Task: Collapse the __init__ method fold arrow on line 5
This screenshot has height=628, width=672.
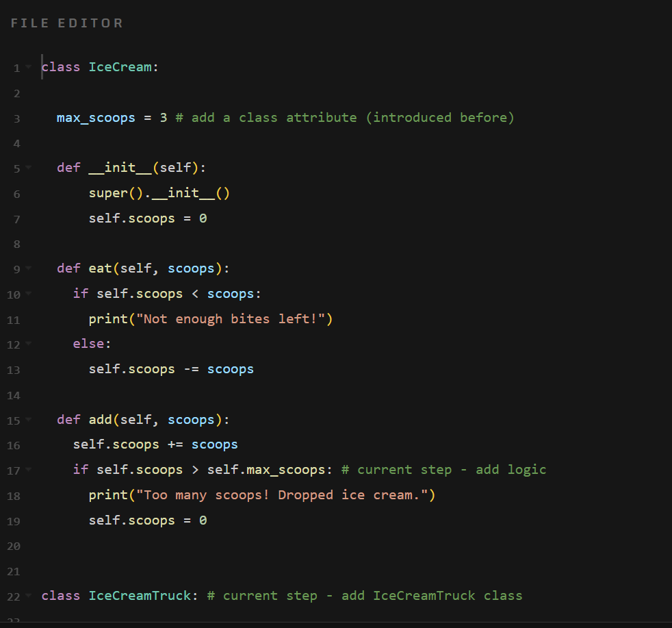Action: tap(29, 168)
